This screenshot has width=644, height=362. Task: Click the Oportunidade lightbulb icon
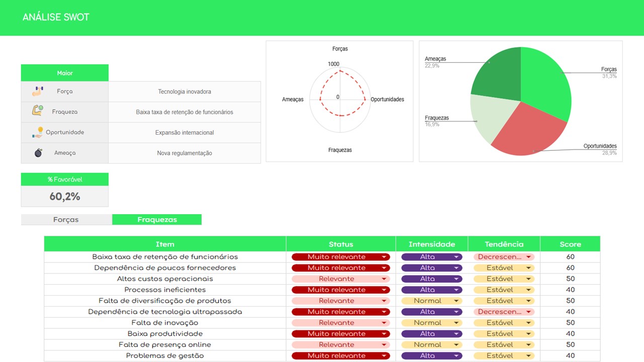point(38,132)
